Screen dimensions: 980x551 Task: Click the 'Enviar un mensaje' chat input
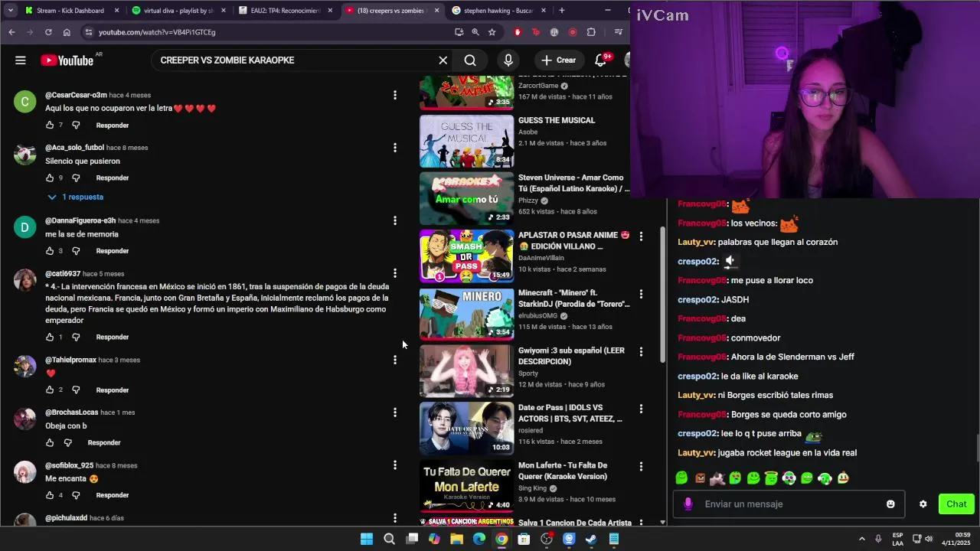(x=789, y=504)
